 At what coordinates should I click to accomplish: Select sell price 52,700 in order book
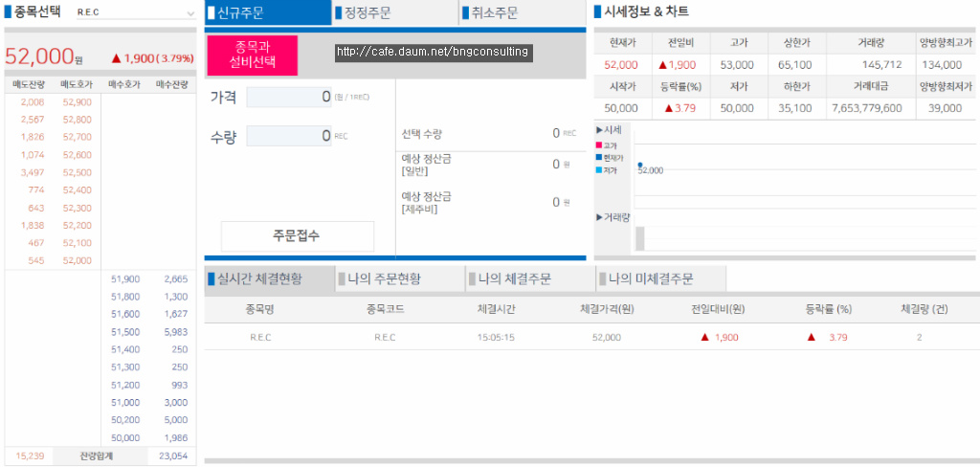[78, 137]
